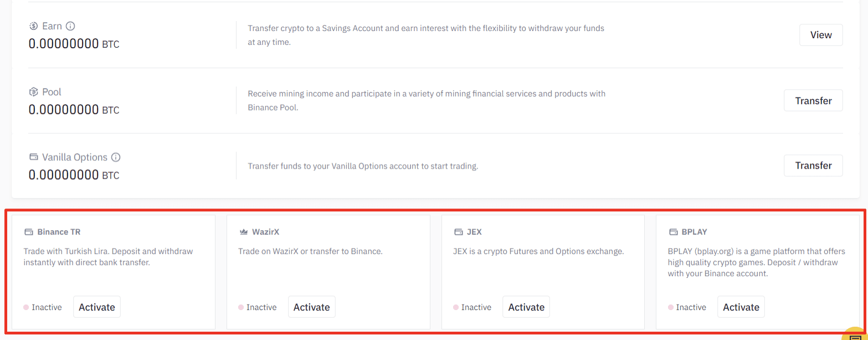Transfer funds to Pool account
Viewport: 868px width, 340px height.
tap(813, 101)
